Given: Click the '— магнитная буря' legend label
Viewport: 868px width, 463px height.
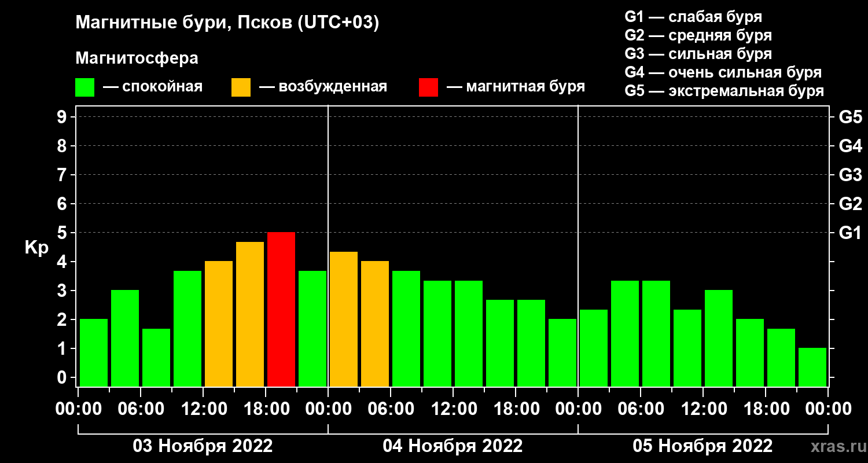Looking at the screenshot, I should [516, 87].
